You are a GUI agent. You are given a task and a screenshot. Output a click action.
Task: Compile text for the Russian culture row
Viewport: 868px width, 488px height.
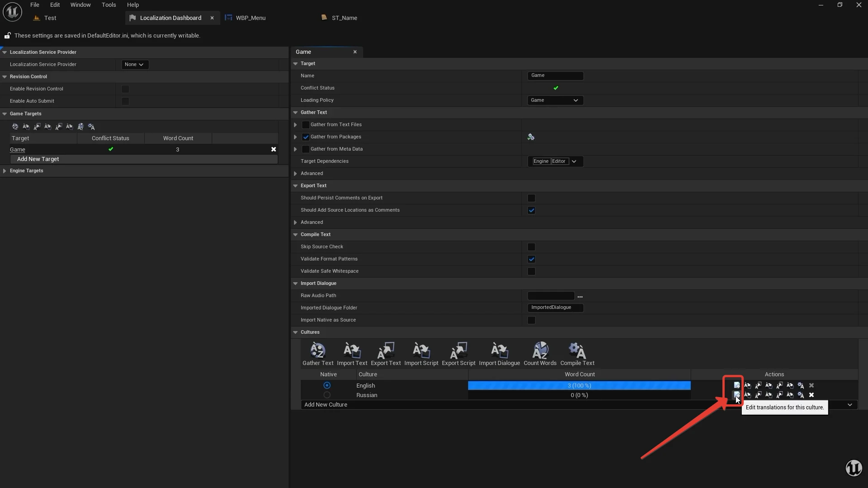click(x=801, y=395)
